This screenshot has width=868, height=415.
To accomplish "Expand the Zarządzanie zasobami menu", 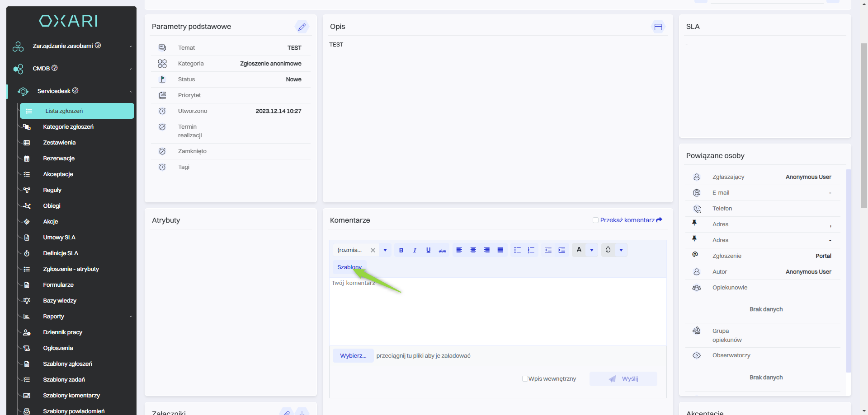I will point(131,46).
